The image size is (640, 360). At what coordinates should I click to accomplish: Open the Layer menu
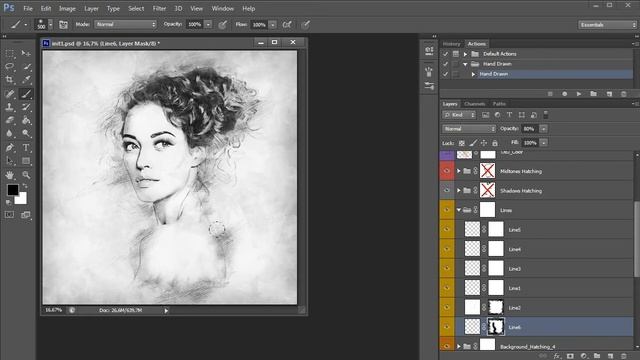(91, 8)
